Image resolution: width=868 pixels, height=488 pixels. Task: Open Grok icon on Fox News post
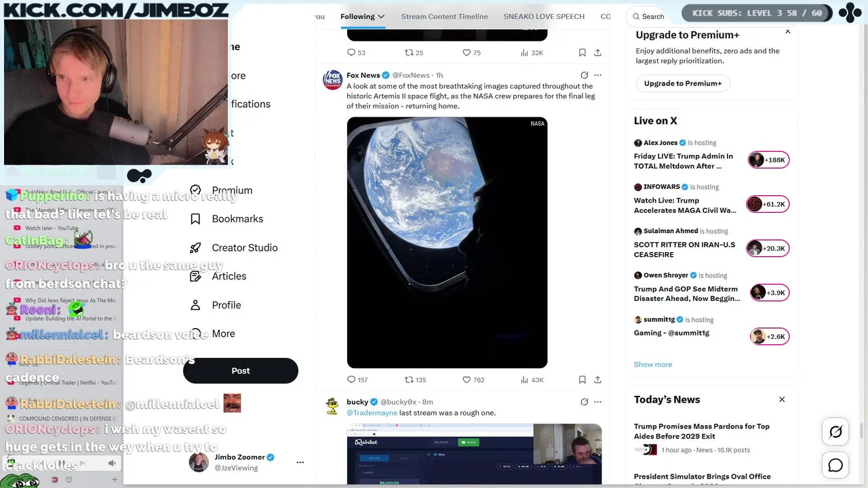click(584, 75)
